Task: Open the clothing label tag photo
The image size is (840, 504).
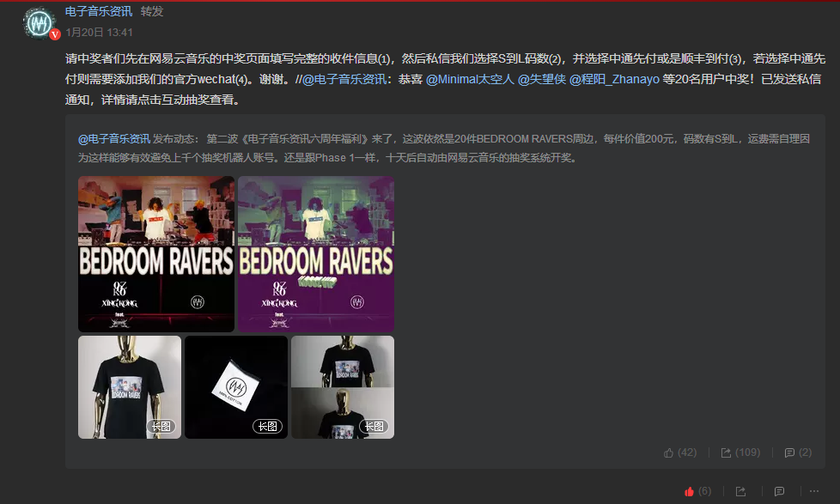Action: (x=236, y=387)
